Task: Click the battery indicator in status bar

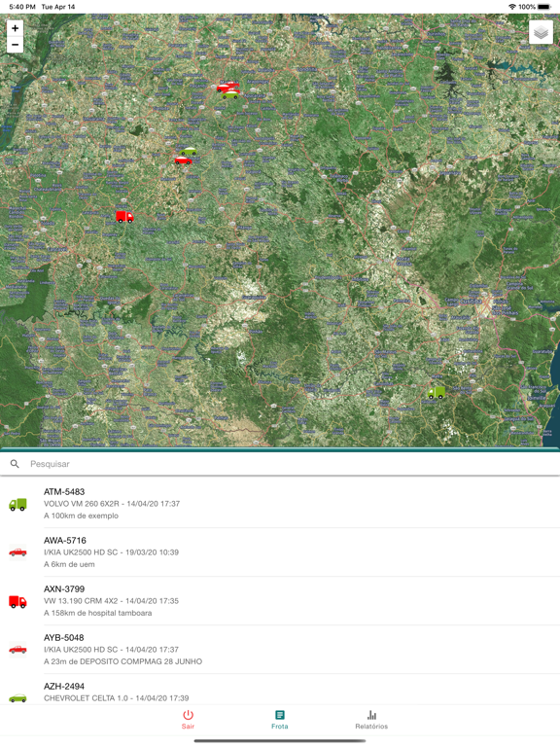Action: pos(544,7)
